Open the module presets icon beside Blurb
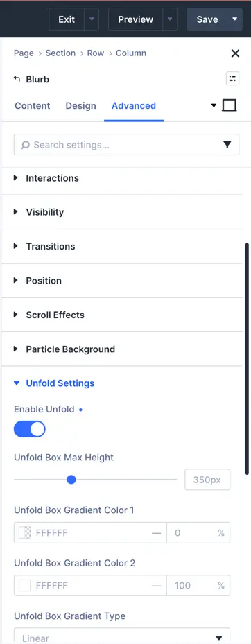 click(x=232, y=79)
